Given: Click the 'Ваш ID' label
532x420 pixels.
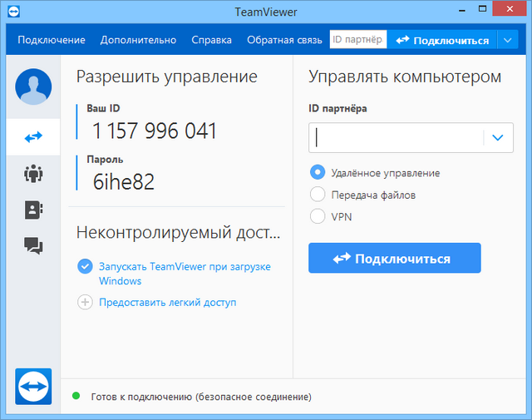Looking at the screenshot, I should tap(103, 108).
